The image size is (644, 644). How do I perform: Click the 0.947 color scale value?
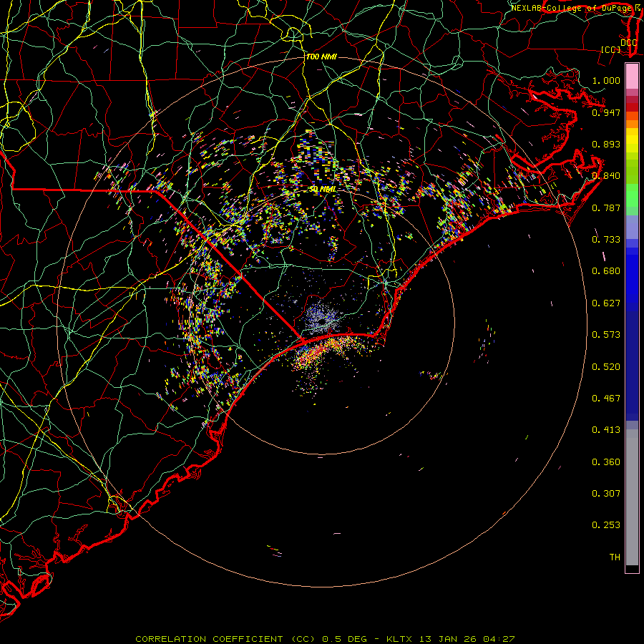606,112
